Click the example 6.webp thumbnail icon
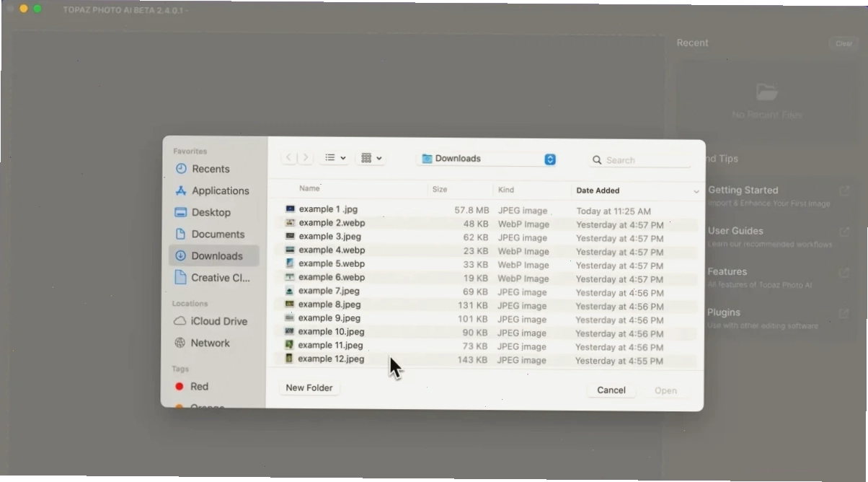The image size is (868, 482). [x=290, y=277]
